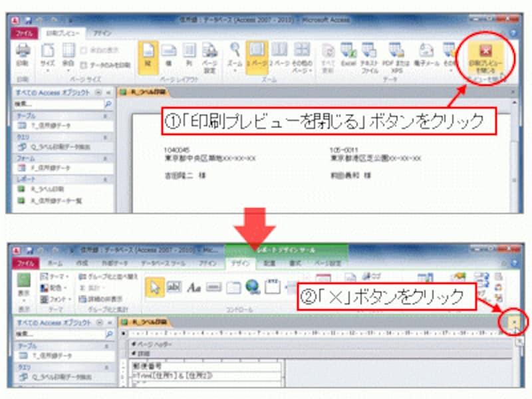
Task: Choose the Select arrow control tool
Action: pyautogui.click(x=155, y=288)
